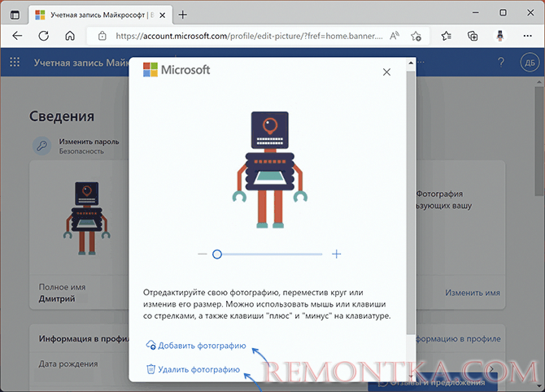Open a new browser tab
This screenshot has width=545, height=392.
tap(182, 15)
